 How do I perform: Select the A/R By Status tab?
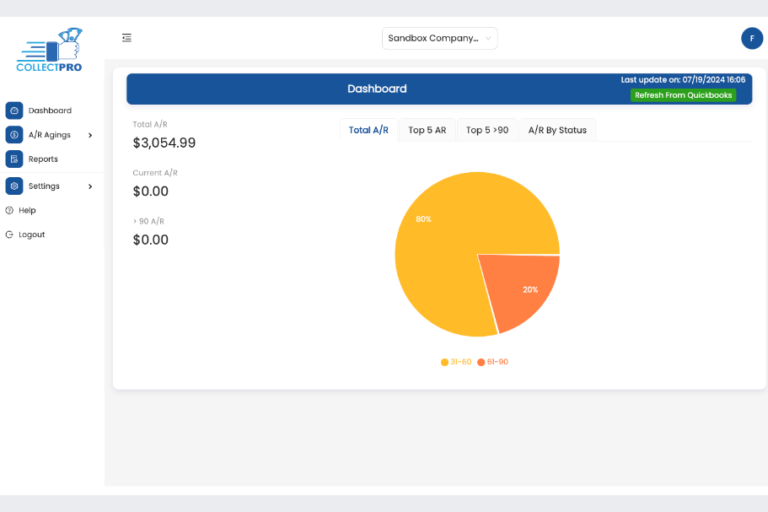tap(557, 130)
